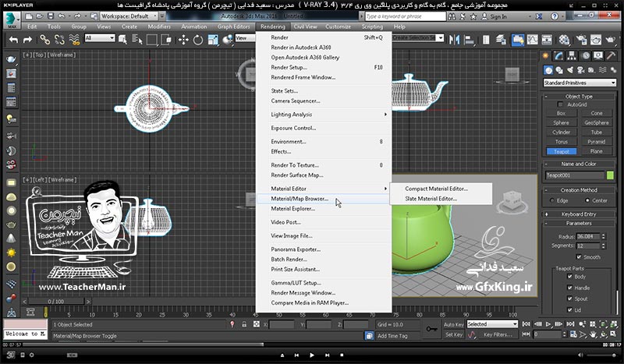Select the Unlink Selection tool
This screenshot has width=624, height=364.
point(59,40)
